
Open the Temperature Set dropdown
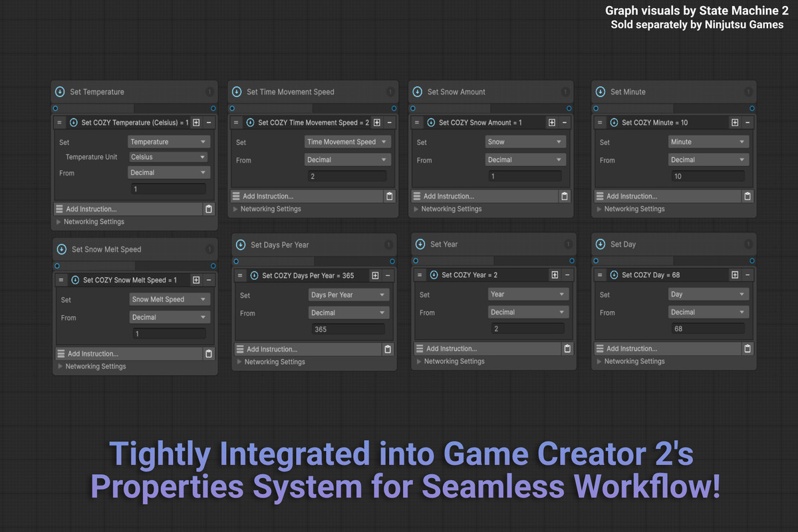[169, 142]
